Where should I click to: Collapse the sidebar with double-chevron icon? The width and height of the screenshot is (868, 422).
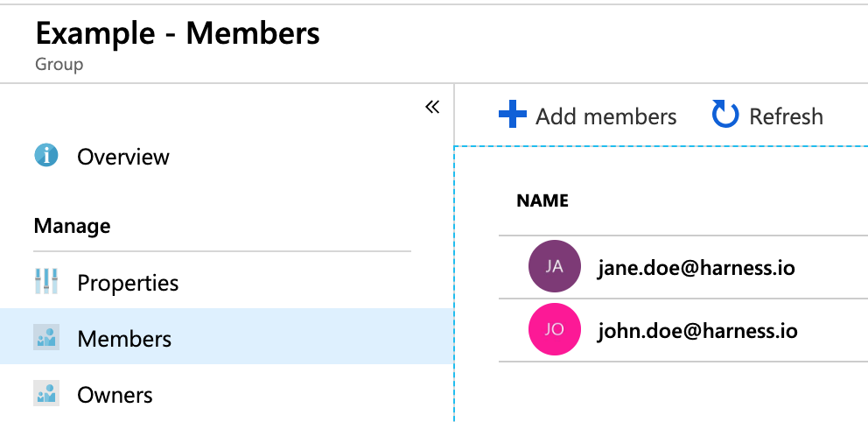(x=432, y=107)
